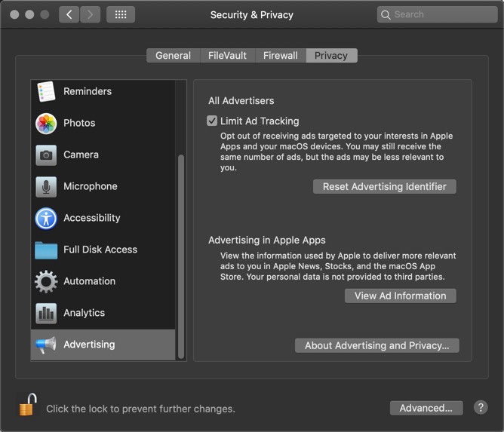
Task: Select the Reminders notepad icon
Action: click(46, 91)
